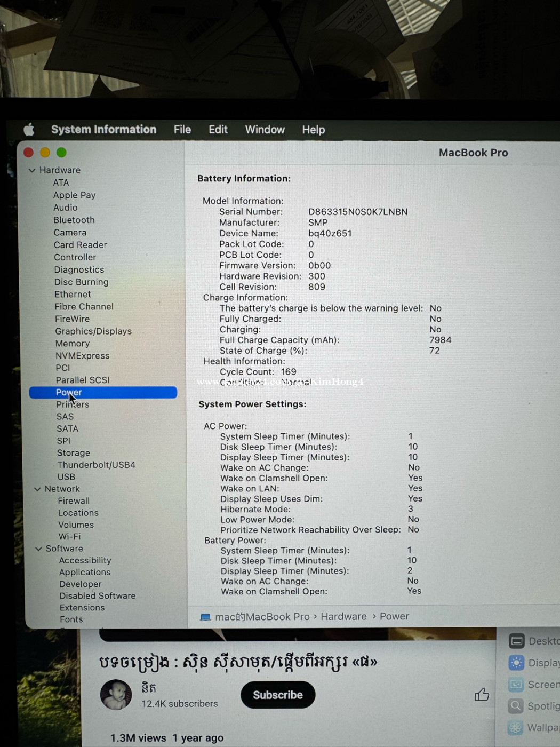Open the System Information app menu

[x=103, y=130]
